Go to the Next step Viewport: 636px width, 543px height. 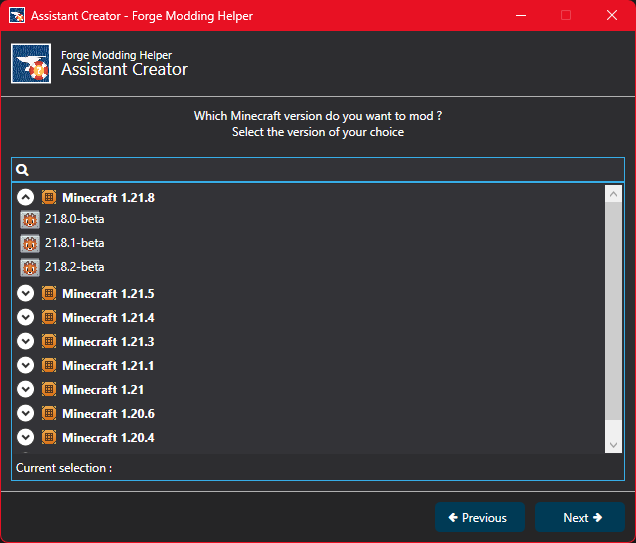[x=580, y=517]
